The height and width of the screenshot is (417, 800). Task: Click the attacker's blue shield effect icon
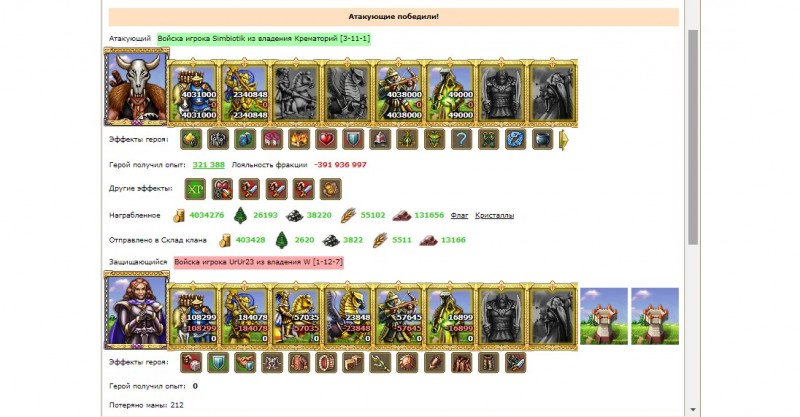click(353, 139)
